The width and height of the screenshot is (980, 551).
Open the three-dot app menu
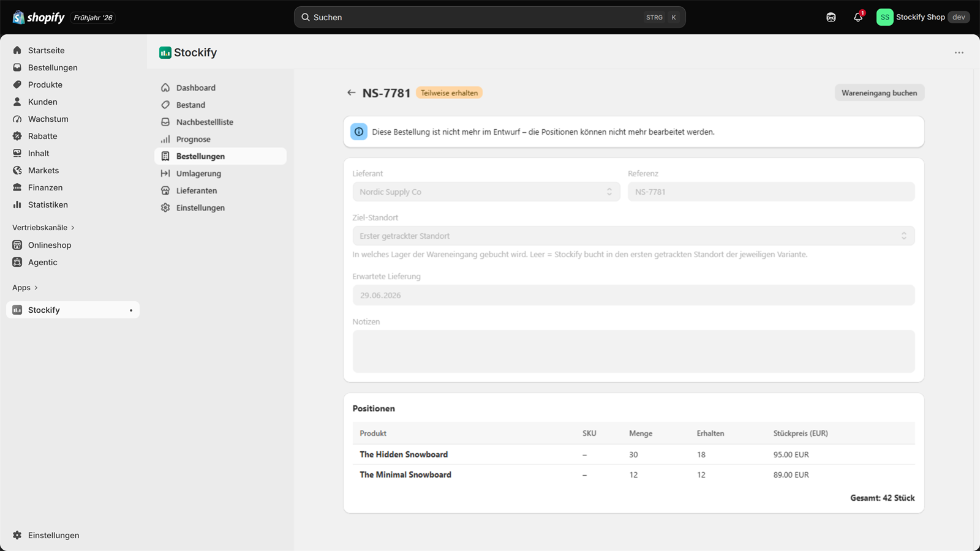[x=959, y=53]
